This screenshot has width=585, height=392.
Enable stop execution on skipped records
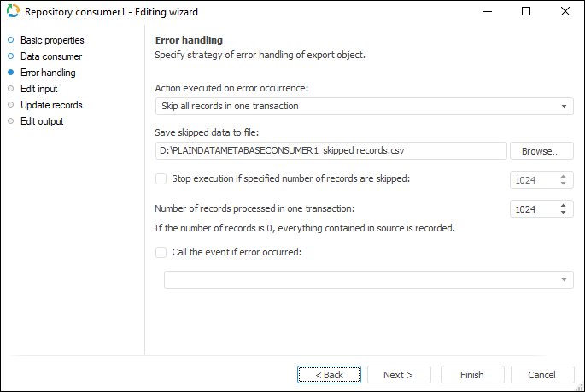161,178
